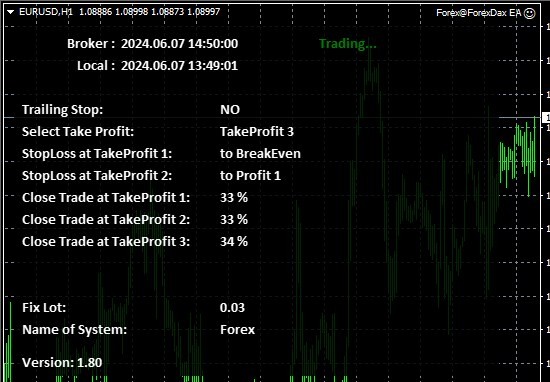Click the to BreakEven value
The height and width of the screenshot is (382, 550).
[x=260, y=154]
